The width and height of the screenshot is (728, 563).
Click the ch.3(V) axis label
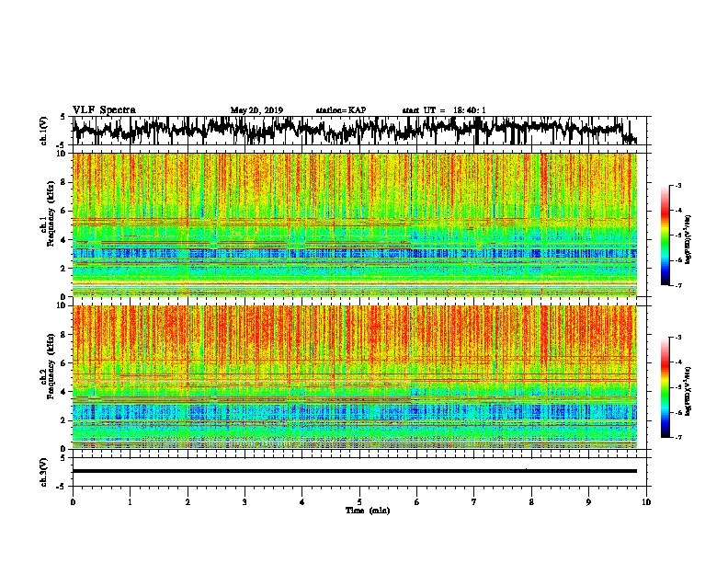point(44,472)
